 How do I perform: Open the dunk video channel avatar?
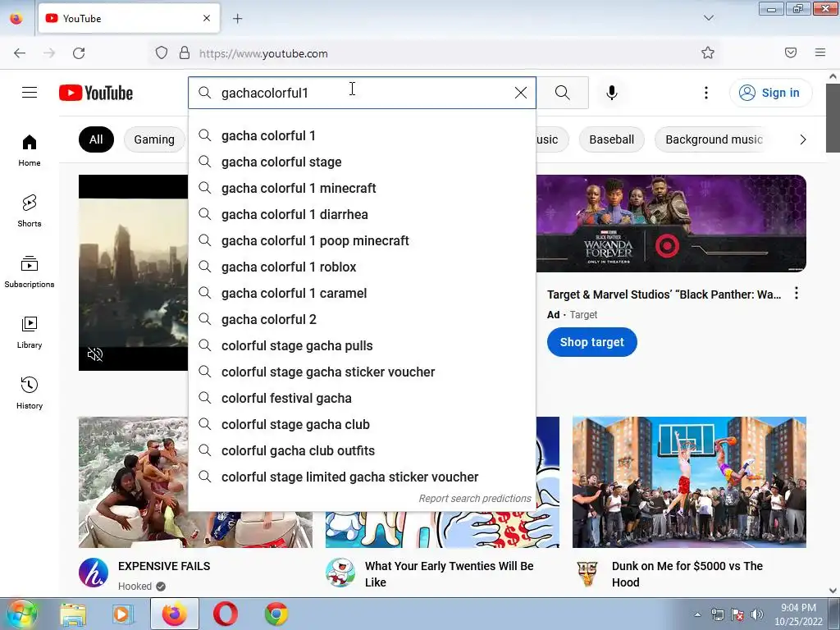(x=587, y=573)
